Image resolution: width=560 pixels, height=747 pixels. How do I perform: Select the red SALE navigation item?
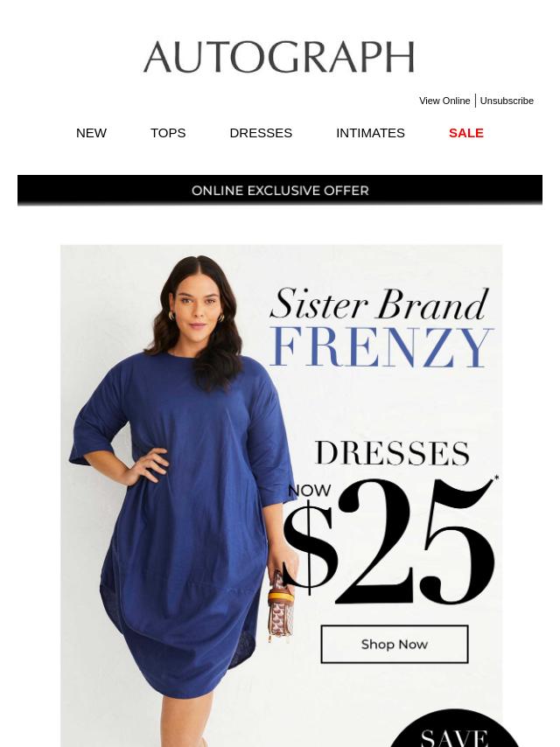[466, 133]
